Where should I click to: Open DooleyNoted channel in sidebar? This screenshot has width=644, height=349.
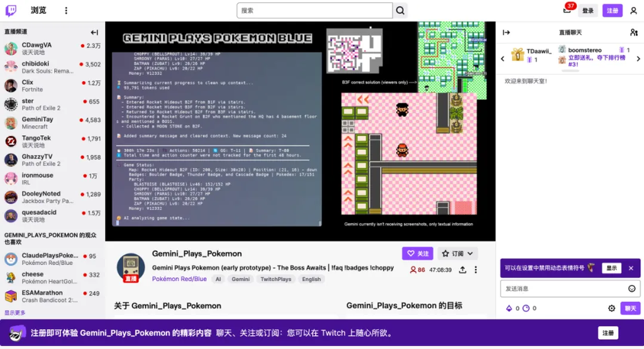click(x=53, y=197)
